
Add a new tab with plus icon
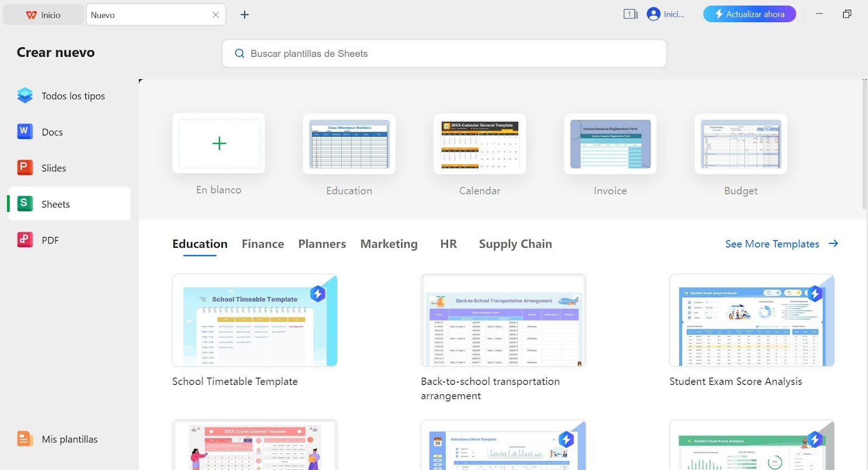click(x=245, y=15)
